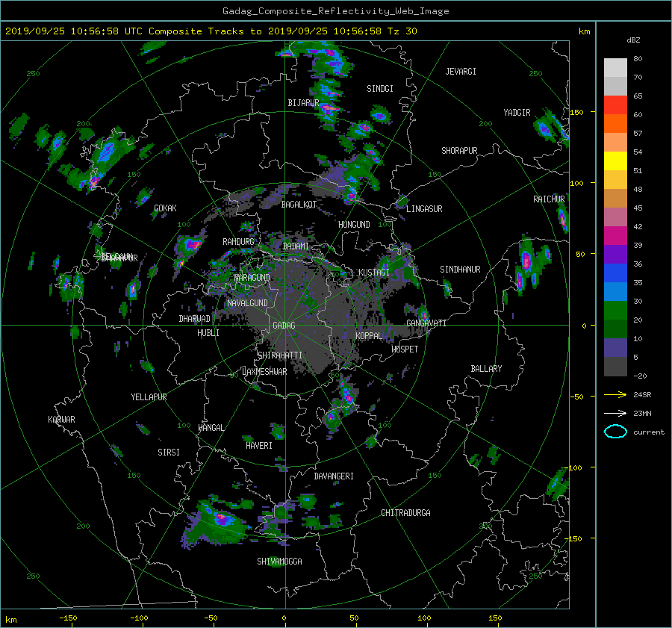Click the KUSTAGI city label
Screen dimensions: 672x628
click(x=374, y=273)
